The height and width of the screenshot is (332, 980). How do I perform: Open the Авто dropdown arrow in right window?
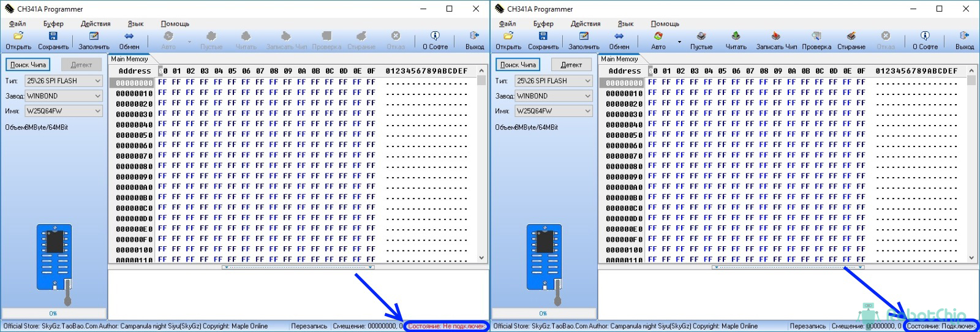click(x=679, y=42)
